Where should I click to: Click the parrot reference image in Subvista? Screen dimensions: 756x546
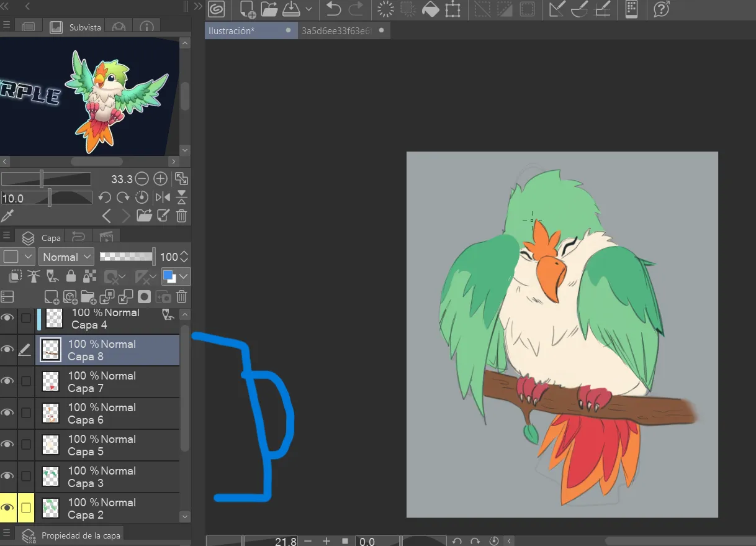pyautogui.click(x=89, y=96)
